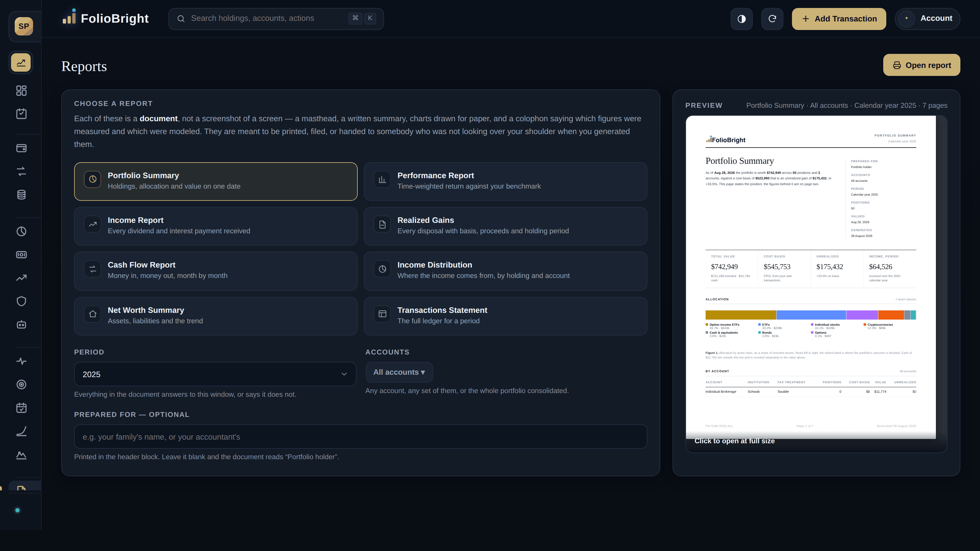Select the Portfolio Summary report card
The width and height of the screenshot is (980, 551).
click(216, 182)
